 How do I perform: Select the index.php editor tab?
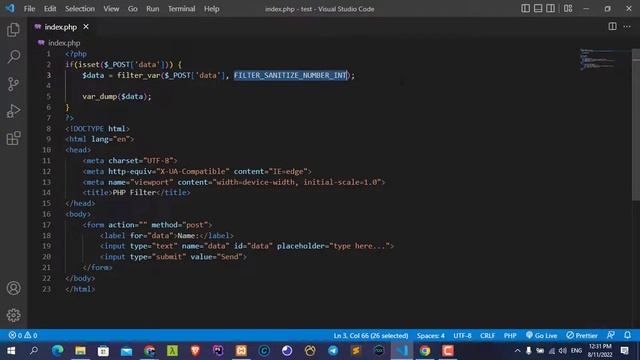pyautogui.click(x=61, y=27)
